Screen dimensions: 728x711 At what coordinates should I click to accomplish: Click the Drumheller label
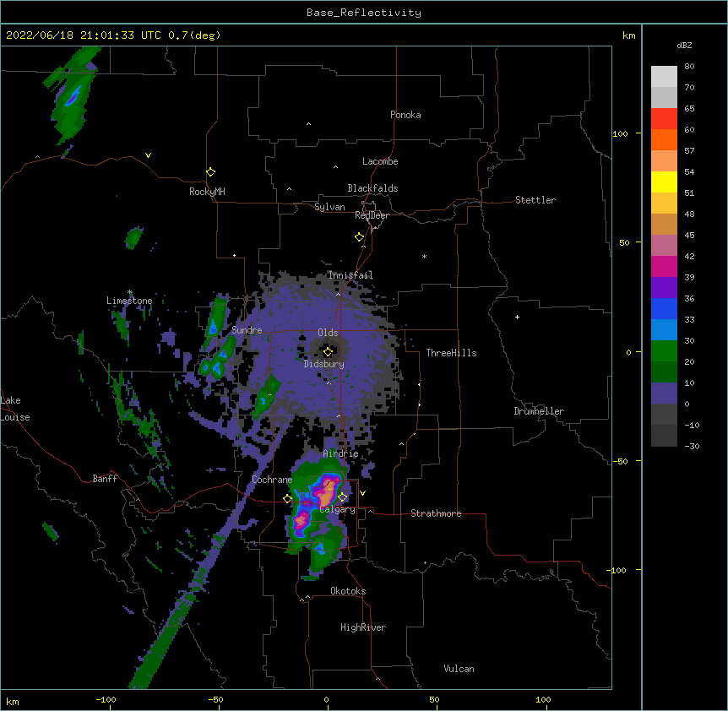(x=539, y=411)
